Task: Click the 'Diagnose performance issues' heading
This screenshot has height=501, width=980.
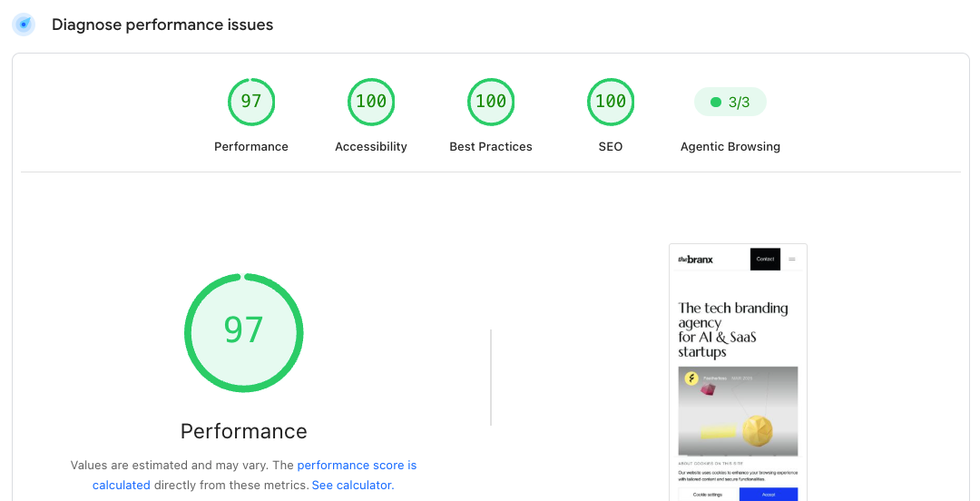Action: tap(162, 25)
